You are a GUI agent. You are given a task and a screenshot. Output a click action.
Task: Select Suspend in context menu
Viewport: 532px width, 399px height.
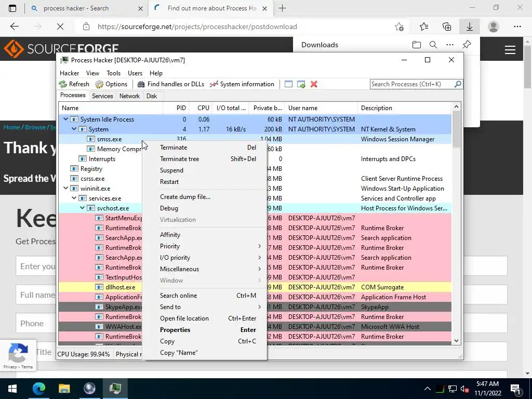[x=205, y=170]
